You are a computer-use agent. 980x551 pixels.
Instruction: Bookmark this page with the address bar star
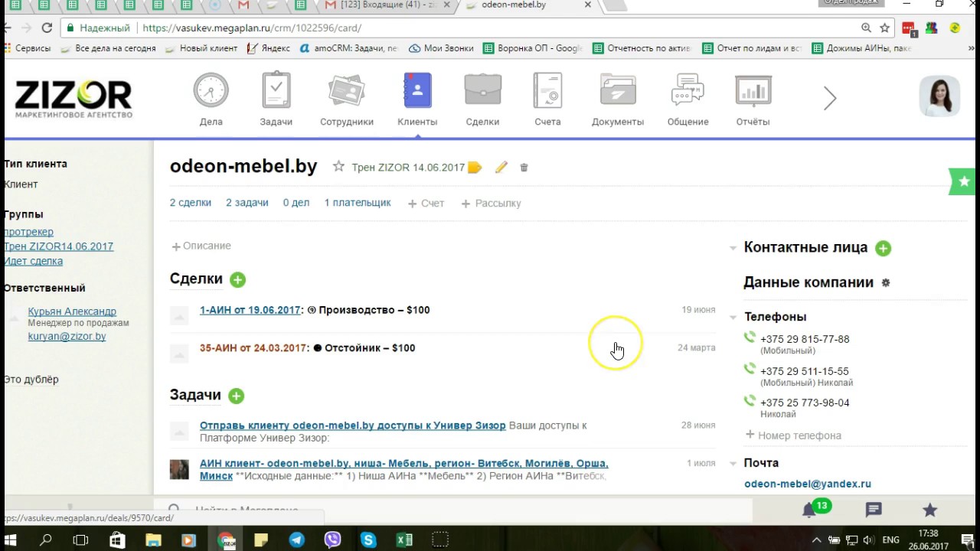coord(884,28)
